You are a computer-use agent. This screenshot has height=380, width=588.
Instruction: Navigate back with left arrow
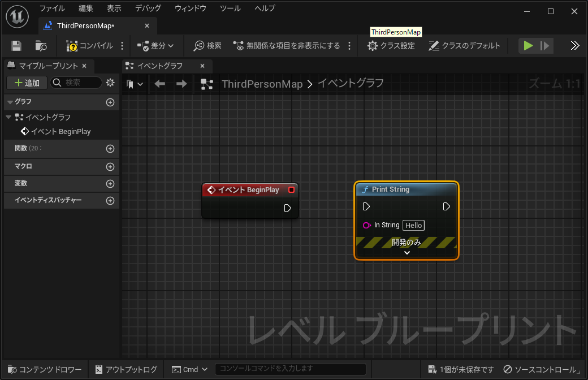[x=160, y=84]
